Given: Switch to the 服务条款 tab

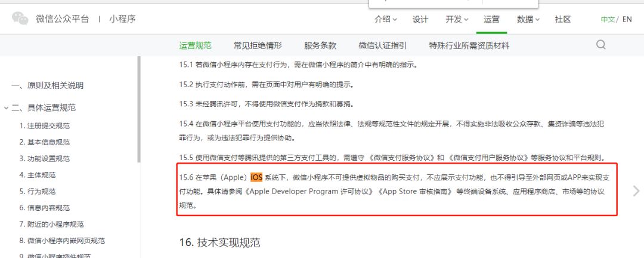Looking at the screenshot, I should click(320, 45).
